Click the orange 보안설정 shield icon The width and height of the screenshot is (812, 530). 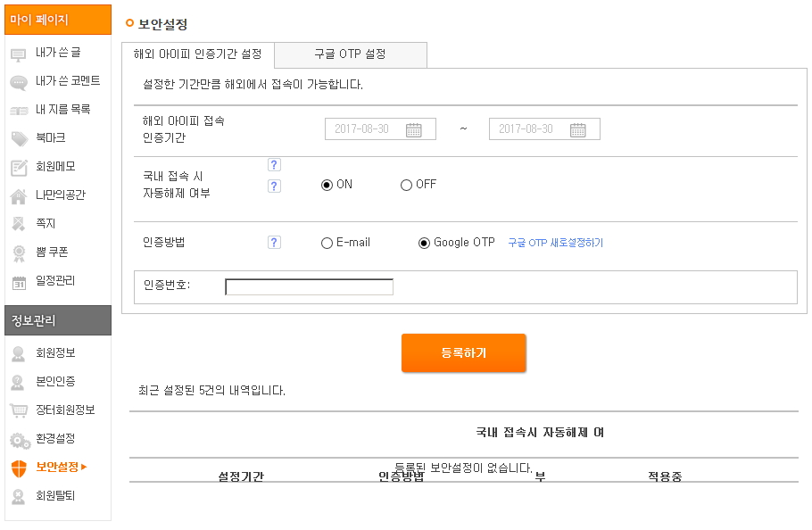19,468
